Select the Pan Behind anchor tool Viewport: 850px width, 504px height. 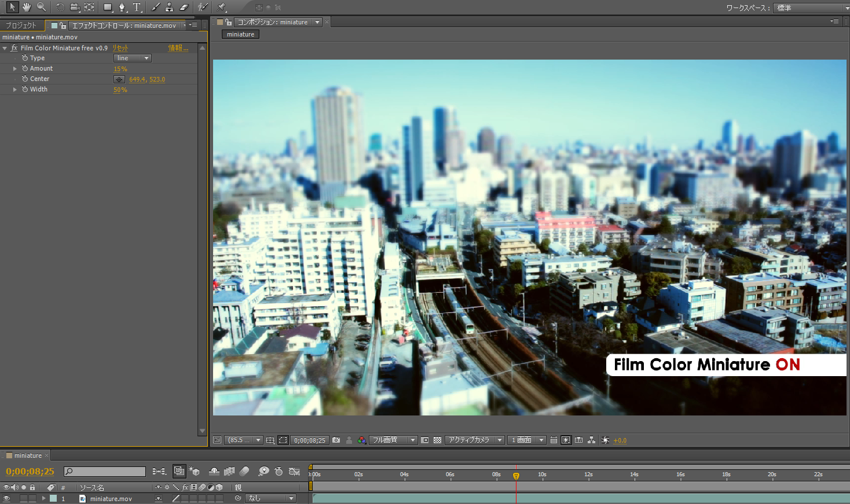click(x=89, y=7)
